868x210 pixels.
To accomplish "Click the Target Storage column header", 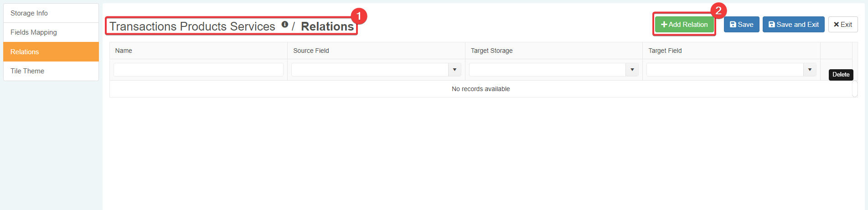I will click(491, 51).
